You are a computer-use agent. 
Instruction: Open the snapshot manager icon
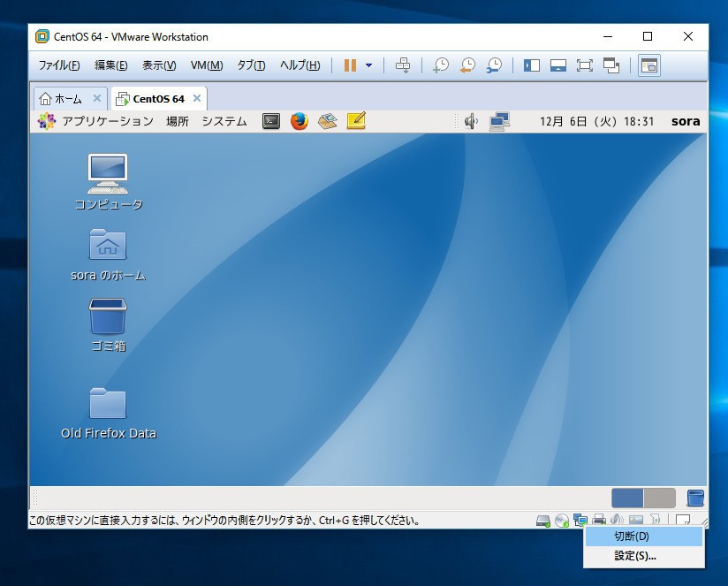(x=495, y=65)
